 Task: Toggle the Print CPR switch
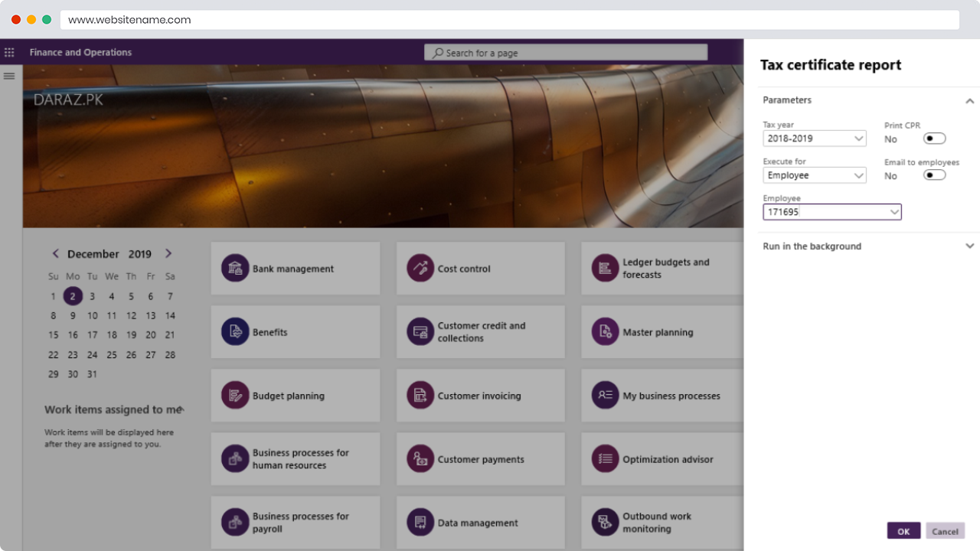coord(935,139)
